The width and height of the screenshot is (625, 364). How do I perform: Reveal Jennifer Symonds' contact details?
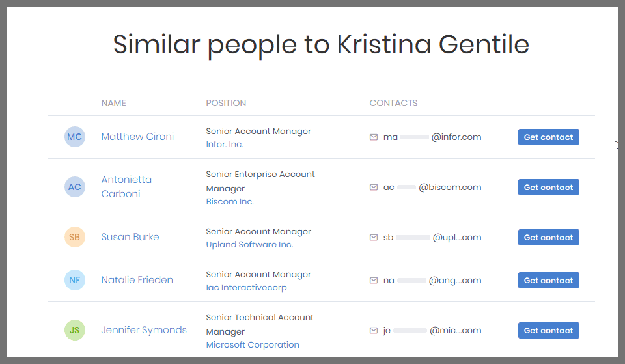548,331
